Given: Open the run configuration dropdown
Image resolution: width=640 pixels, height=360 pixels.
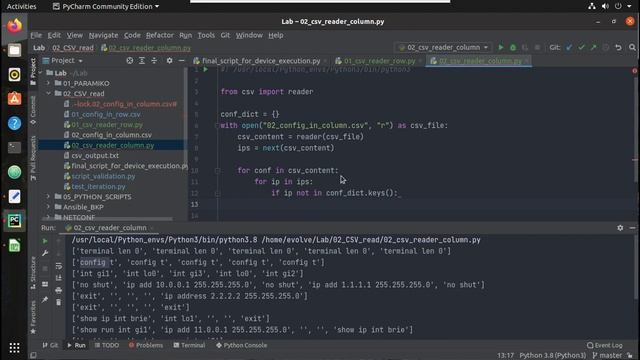Looking at the screenshot, I should (x=443, y=47).
